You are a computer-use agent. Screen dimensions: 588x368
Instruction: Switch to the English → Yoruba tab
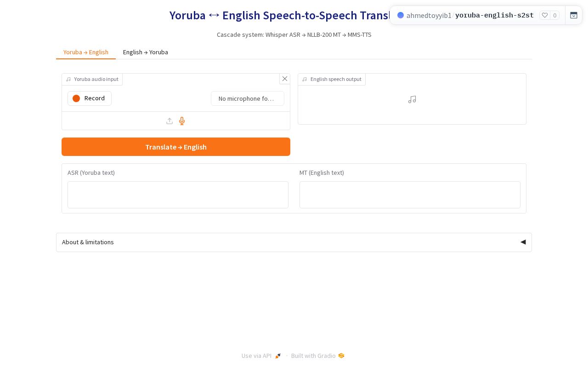point(146,52)
